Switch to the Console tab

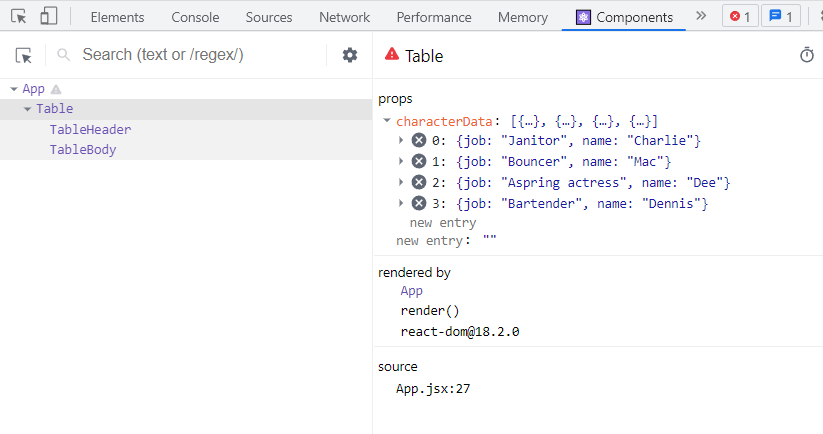click(x=195, y=17)
